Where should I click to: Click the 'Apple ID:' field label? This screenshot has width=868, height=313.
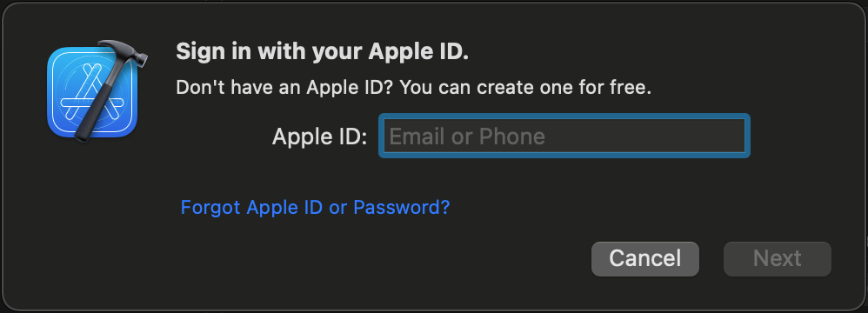[319, 136]
